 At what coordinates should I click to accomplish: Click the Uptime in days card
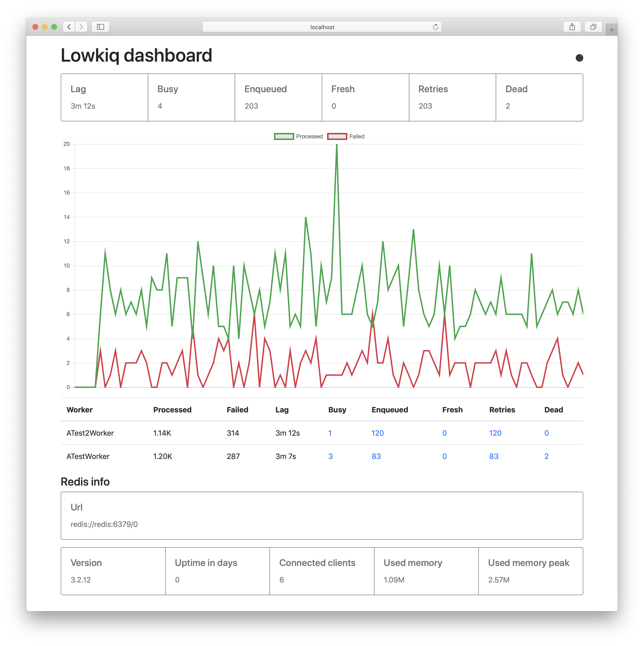[x=217, y=571]
